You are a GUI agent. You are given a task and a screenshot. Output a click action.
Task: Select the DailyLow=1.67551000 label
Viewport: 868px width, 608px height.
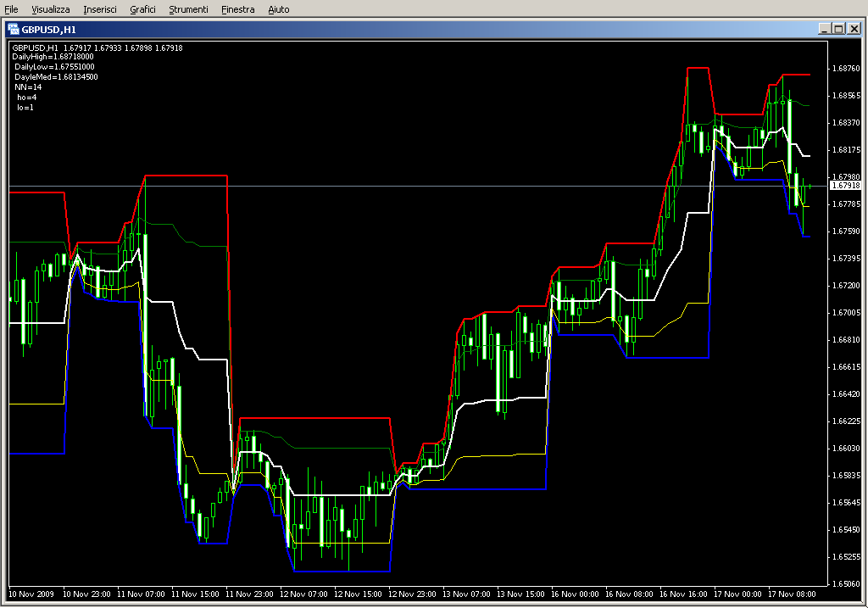click(x=55, y=66)
